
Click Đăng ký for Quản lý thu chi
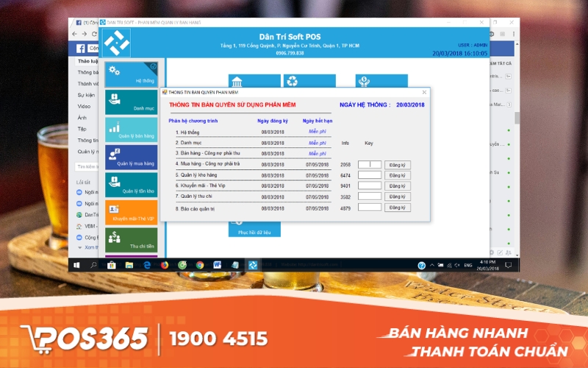click(398, 197)
